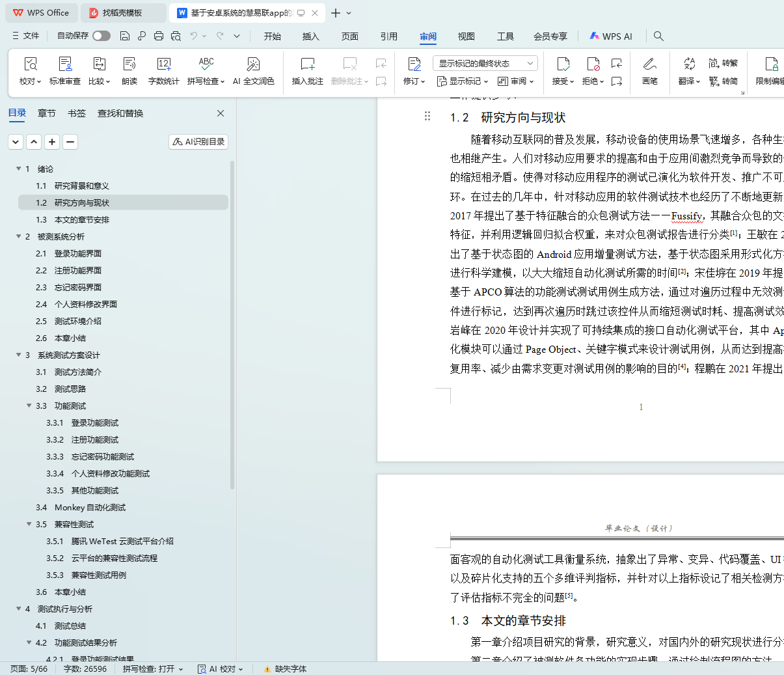Click the 插入批注 insert comment icon

pyautogui.click(x=307, y=64)
